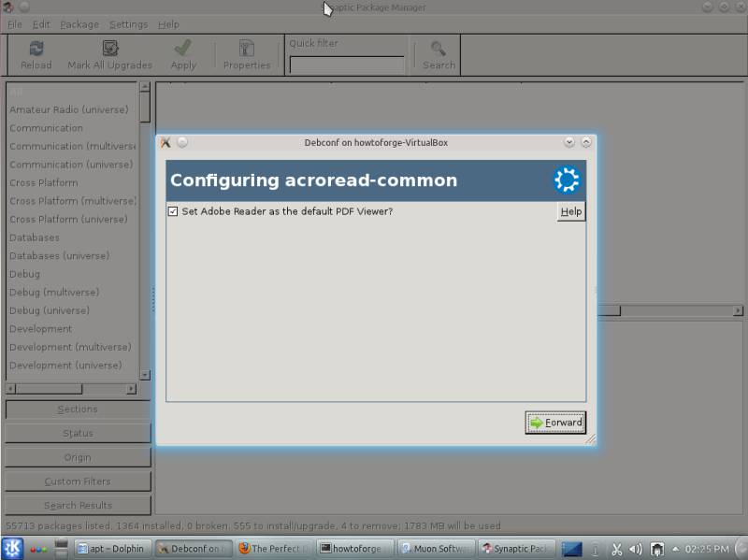Click the Status filter button
The height and width of the screenshot is (560, 748).
click(78, 433)
